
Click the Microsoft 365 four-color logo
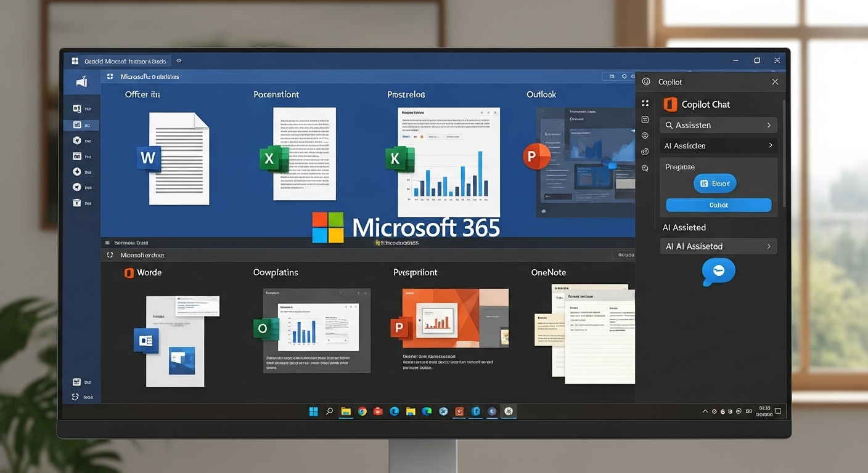tap(328, 228)
